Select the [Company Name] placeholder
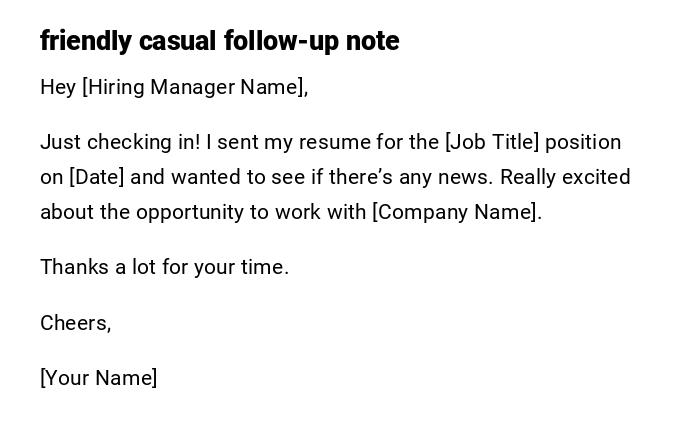This screenshot has width=700, height=440. pyautogui.click(x=456, y=213)
